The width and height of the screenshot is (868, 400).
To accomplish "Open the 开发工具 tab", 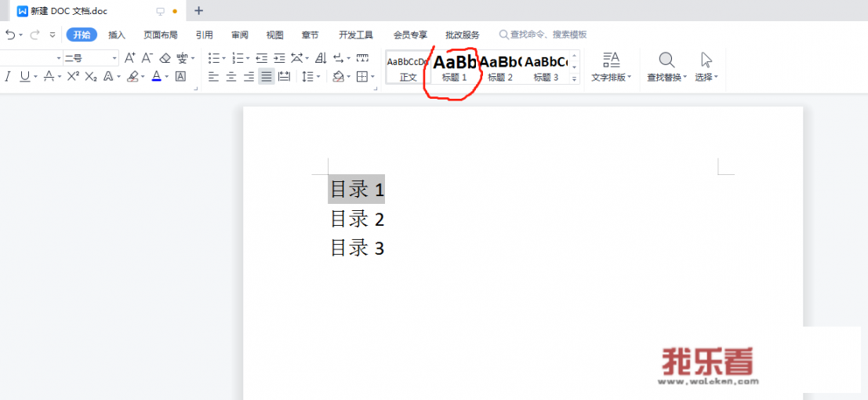I will coord(356,35).
